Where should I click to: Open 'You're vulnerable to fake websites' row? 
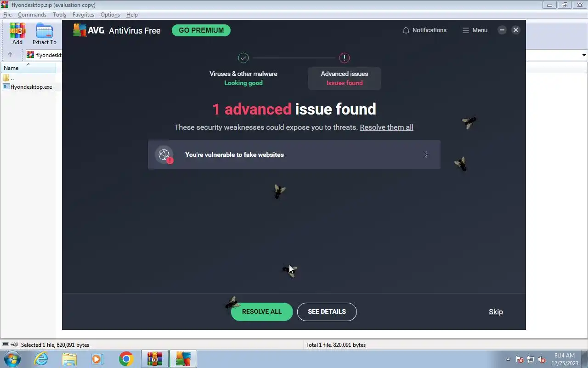294,155
